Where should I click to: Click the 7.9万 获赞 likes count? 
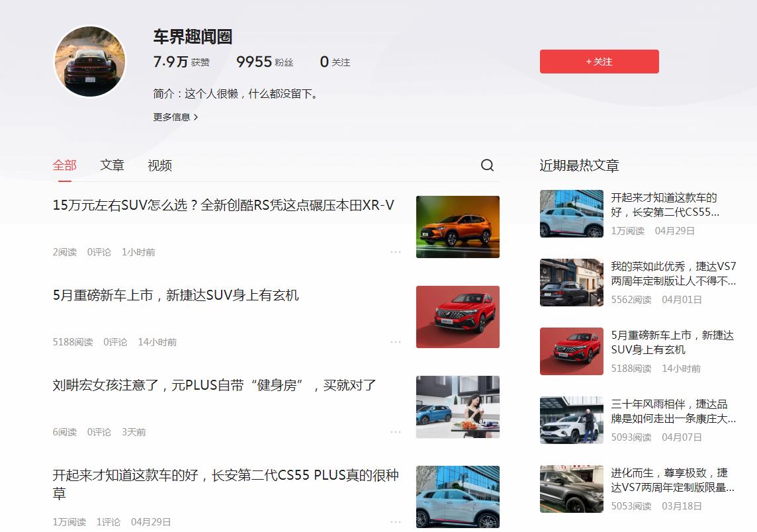point(181,62)
